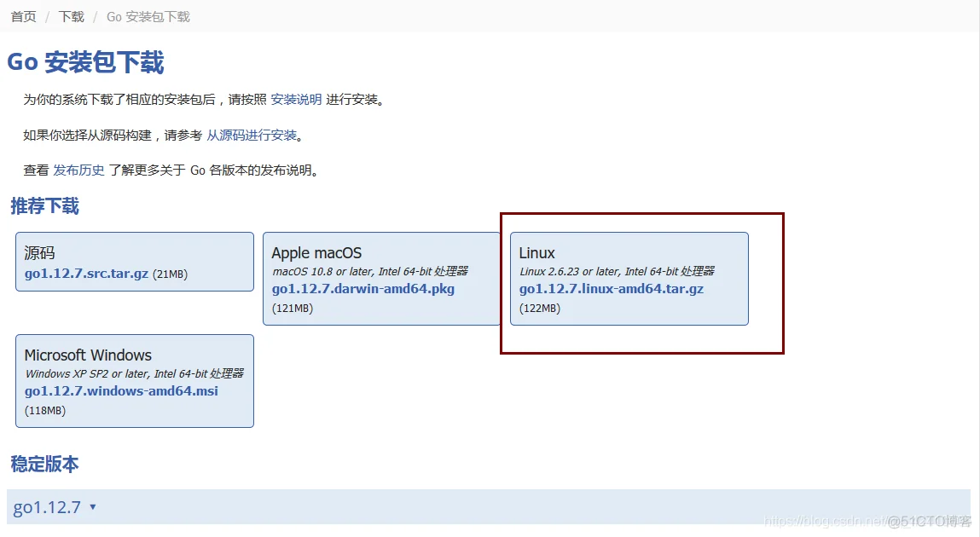Select the Apple macOS card heading
The width and height of the screenshot is (980, 537).
tap(316, 252)
